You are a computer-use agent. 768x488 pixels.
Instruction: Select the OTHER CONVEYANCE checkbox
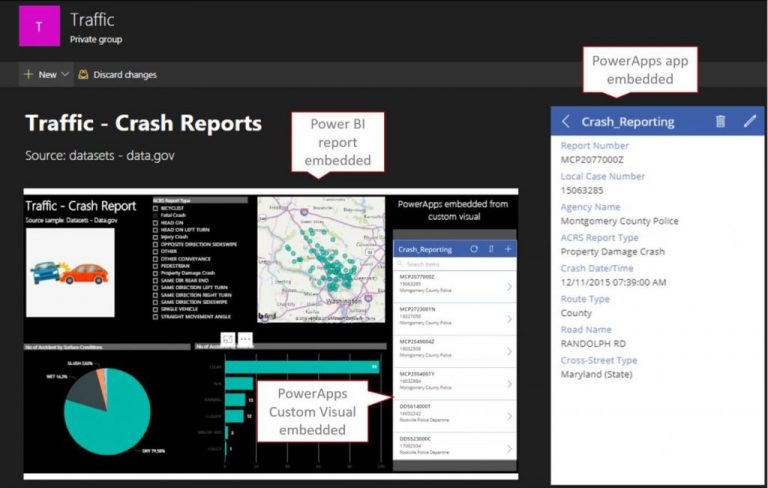[156, 259]
